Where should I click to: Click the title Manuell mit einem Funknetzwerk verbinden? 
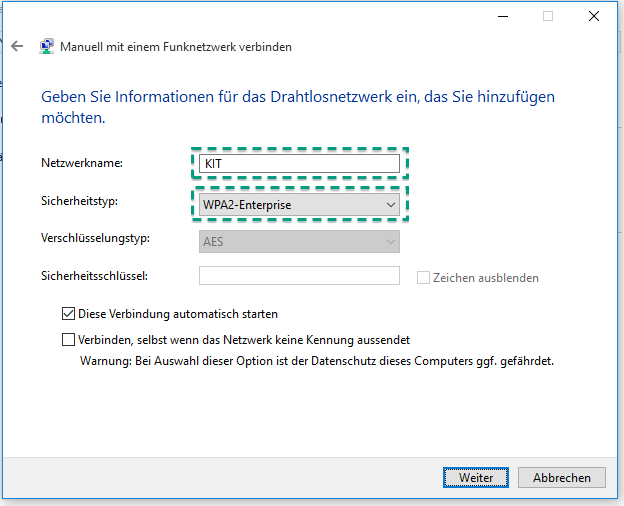tap(176, 46)
